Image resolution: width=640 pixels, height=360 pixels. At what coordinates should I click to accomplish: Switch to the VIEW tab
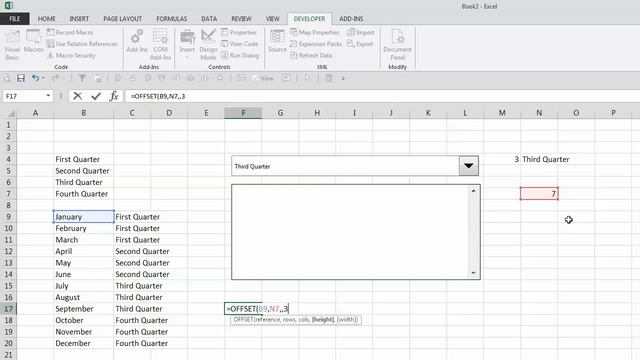tap(273, 19)
